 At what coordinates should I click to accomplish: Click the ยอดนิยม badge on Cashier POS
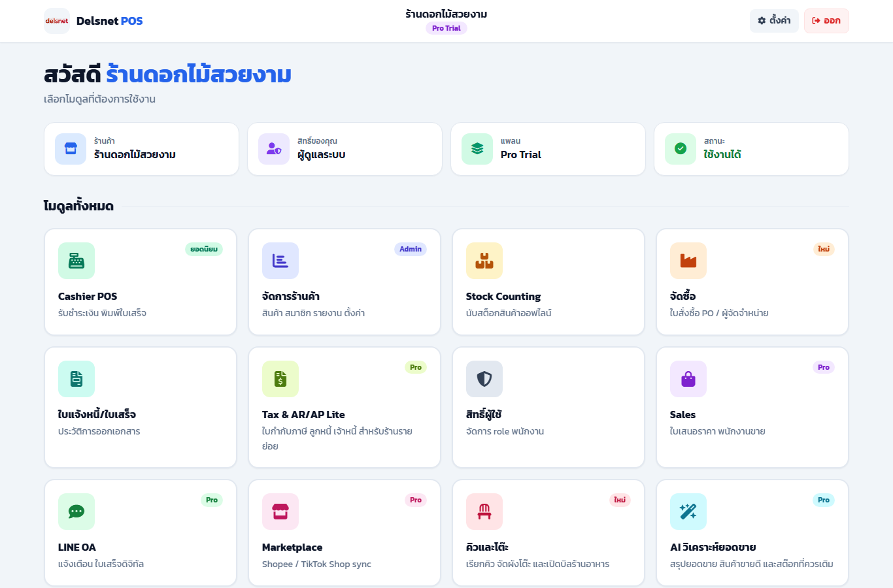coord(204,249)
